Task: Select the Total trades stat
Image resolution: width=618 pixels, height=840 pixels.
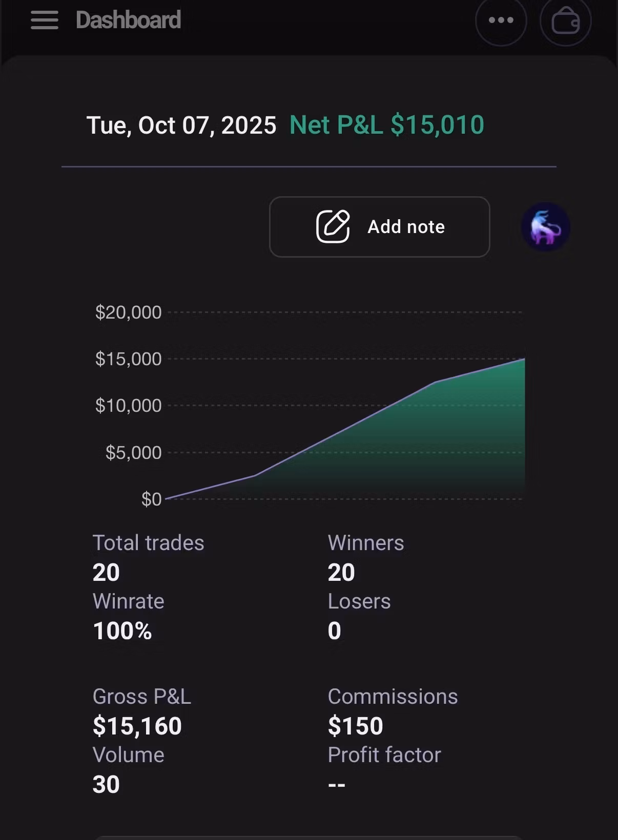Action: (x=148, y=543)
